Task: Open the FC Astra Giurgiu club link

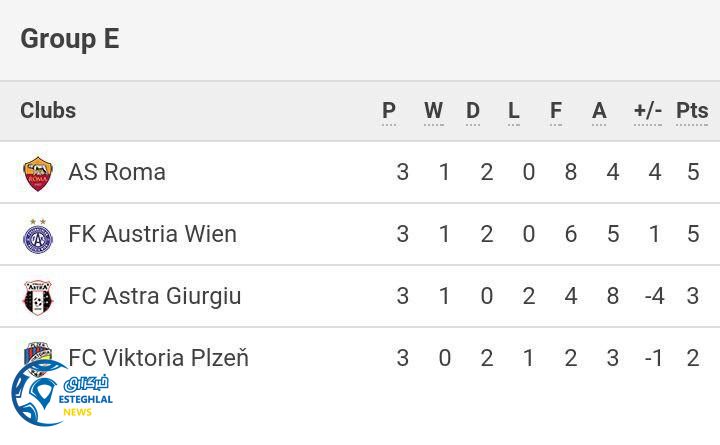Action: (154, 296)
